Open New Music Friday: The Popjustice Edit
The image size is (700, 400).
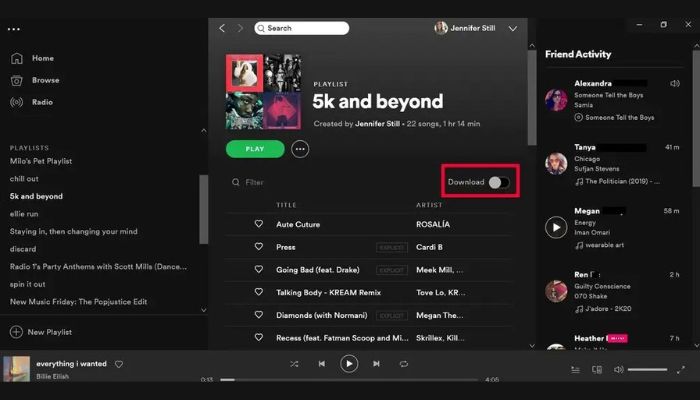pyautogui.click(x=79, y=302)
